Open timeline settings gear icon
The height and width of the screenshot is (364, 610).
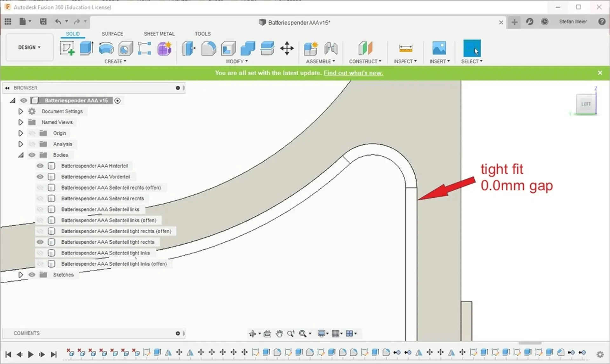(600, 354)
